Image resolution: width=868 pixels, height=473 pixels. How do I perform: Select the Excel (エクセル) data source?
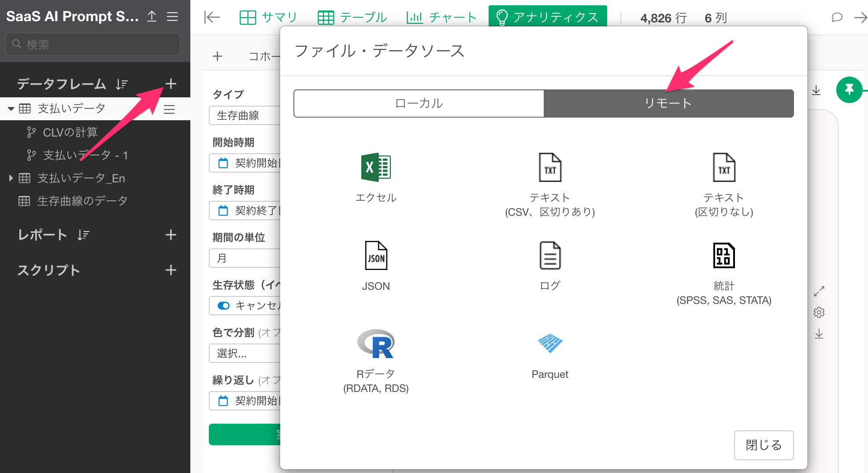tap(376, 178)
